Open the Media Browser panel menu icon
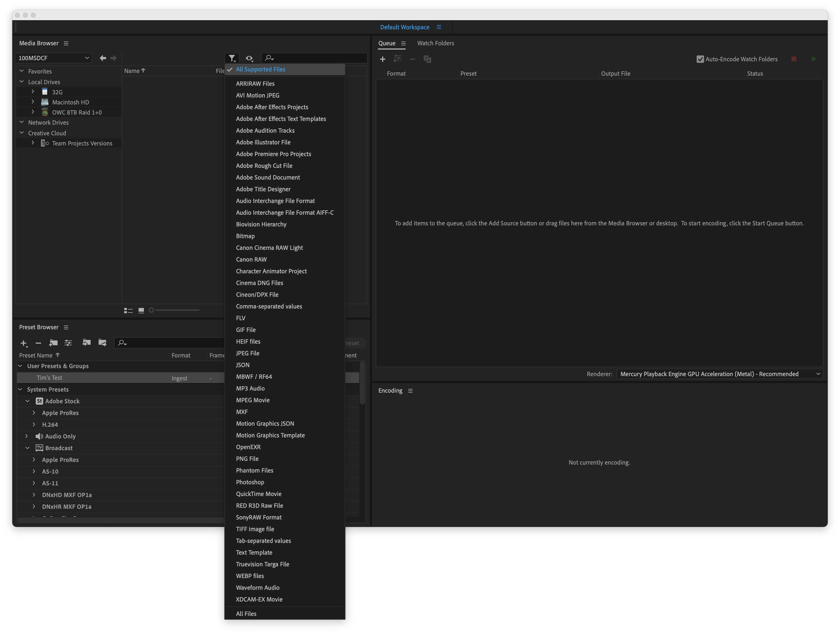 pyautogui.click(x=66, y=44)
